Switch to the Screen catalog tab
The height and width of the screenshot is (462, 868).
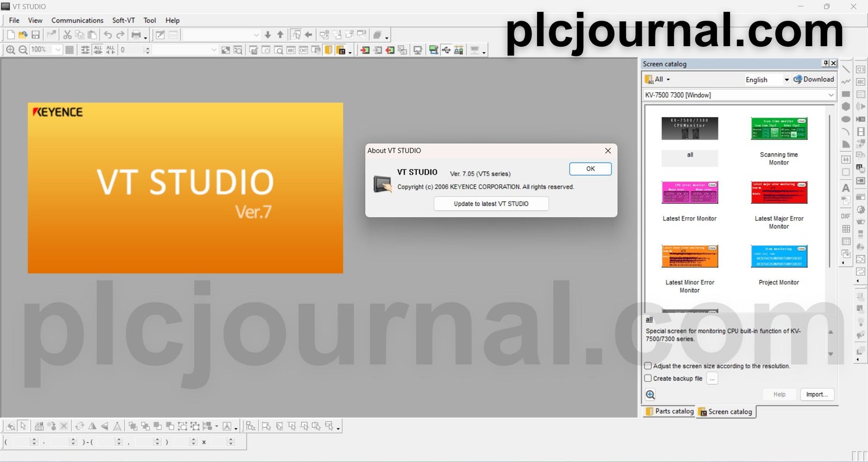pyautogui.click(x=725, y=412)
